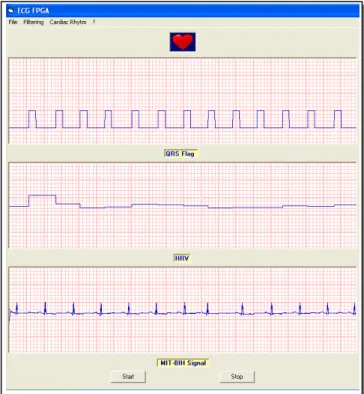Click the QRS Flag label

pos(181,154)
